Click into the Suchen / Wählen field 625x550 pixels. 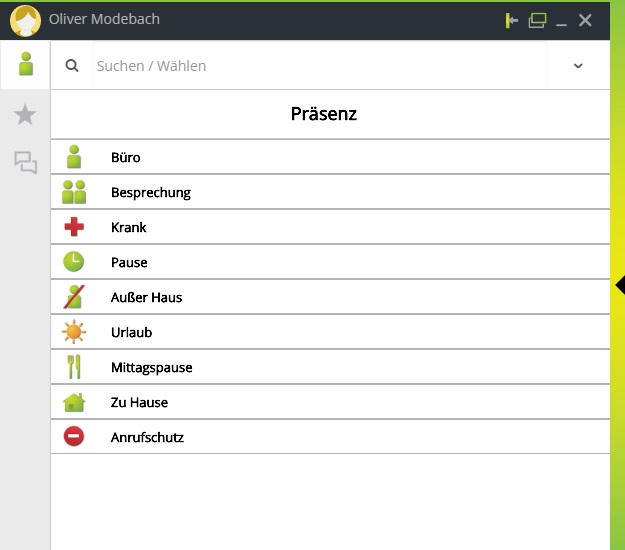tap(320, 66)
